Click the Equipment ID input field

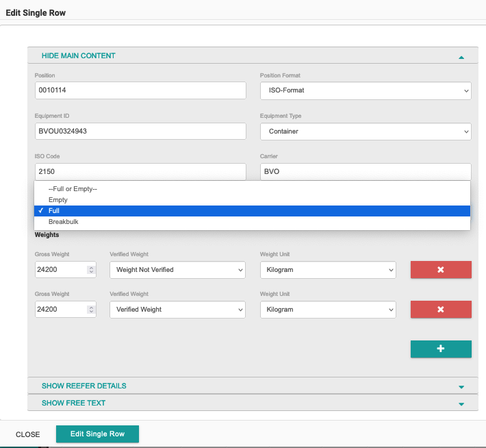coord(140,132)
